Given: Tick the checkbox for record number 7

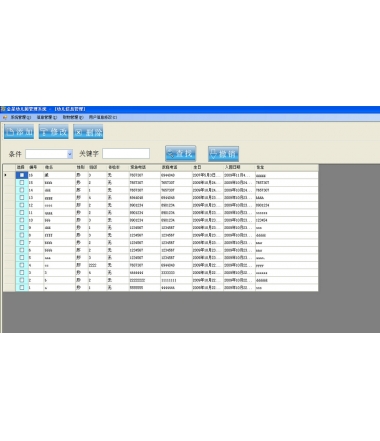Looking at the screenshot, I should 22,242.
